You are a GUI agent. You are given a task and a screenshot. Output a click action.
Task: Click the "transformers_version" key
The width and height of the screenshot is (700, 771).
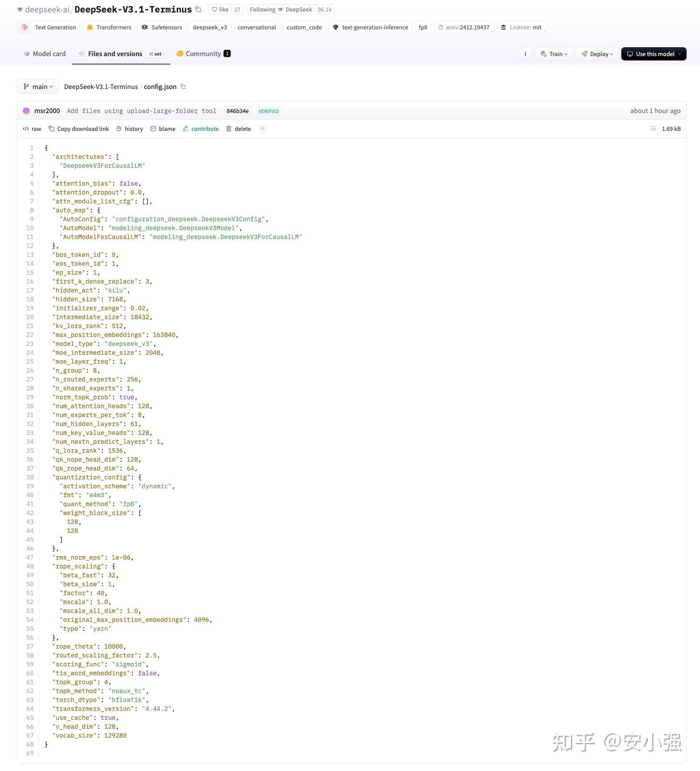click(93, 709)
